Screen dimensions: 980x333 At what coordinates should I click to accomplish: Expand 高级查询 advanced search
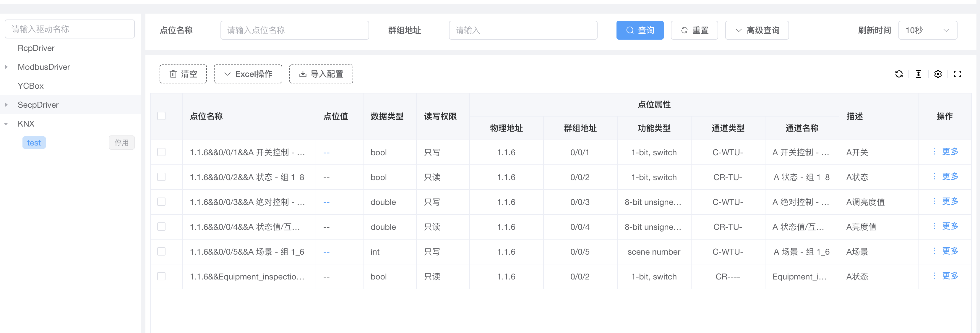click(x=757, y=30)
